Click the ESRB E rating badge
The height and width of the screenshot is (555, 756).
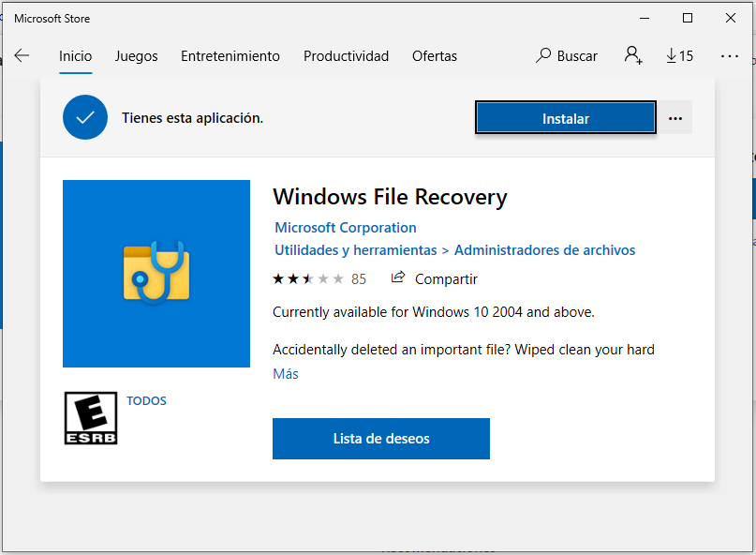[x=91, y=418]
